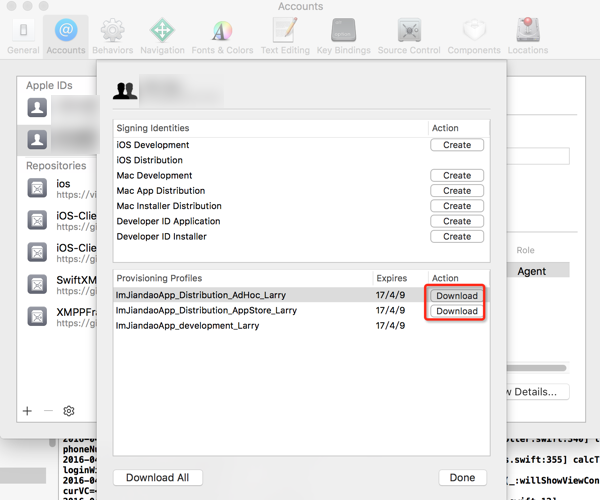Select the Mac Development identity row
Viewport: 600px width, 500px height.
(x=302, y=176)
